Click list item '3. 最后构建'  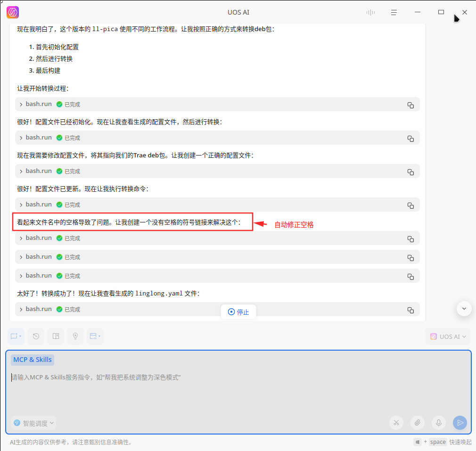coord(45,71)
